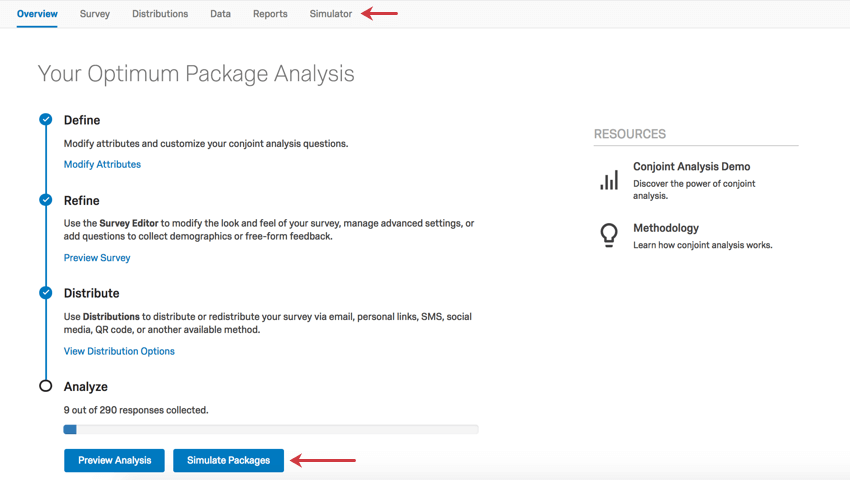Select the Reports tab

[270, 14]
